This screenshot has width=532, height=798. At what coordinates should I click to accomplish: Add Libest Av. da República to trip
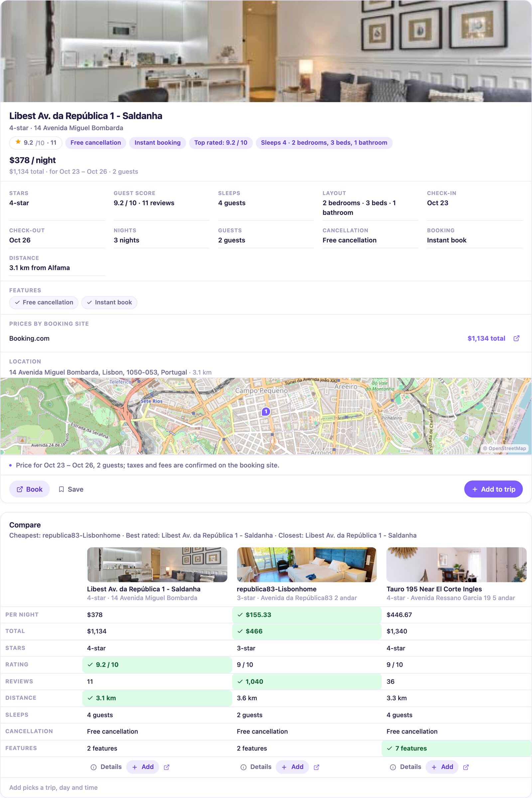pyautogui.click(x=143, y=767)
